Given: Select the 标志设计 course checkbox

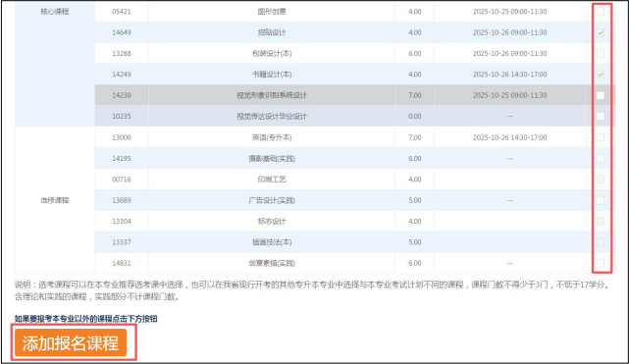Looking at the screenshot, I should click(601, 222).
